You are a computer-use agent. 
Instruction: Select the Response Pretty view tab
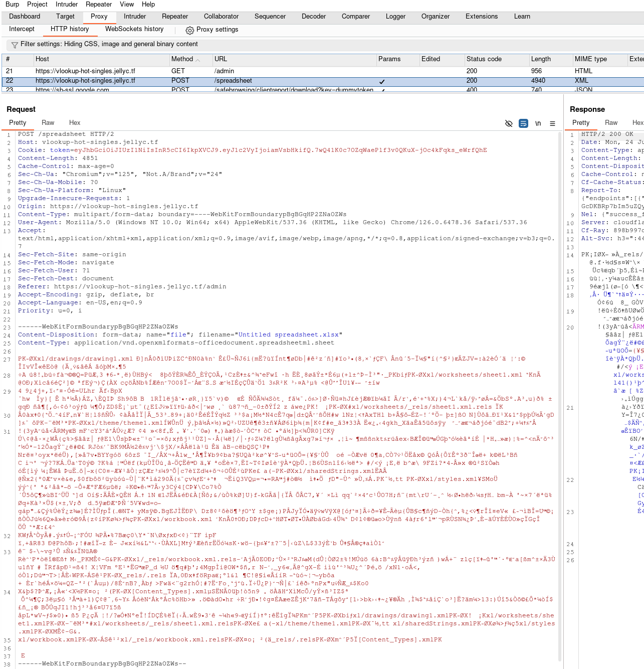(581, 123)
